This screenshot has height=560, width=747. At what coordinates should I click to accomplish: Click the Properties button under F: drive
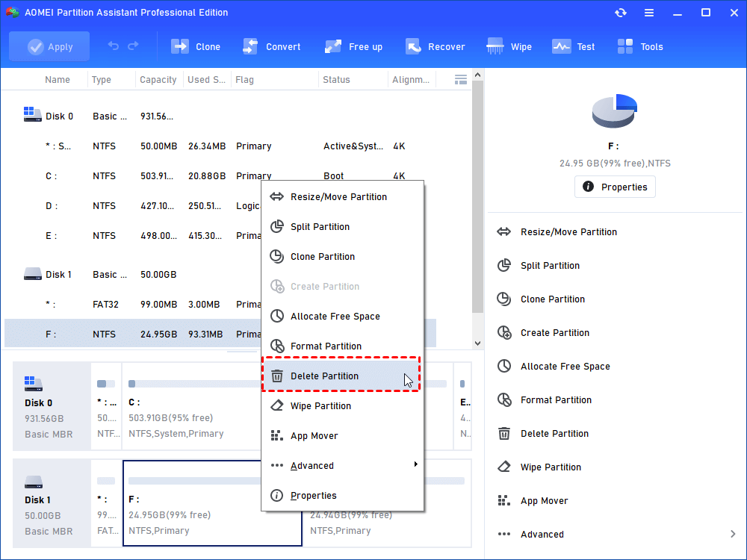point(615,187)
